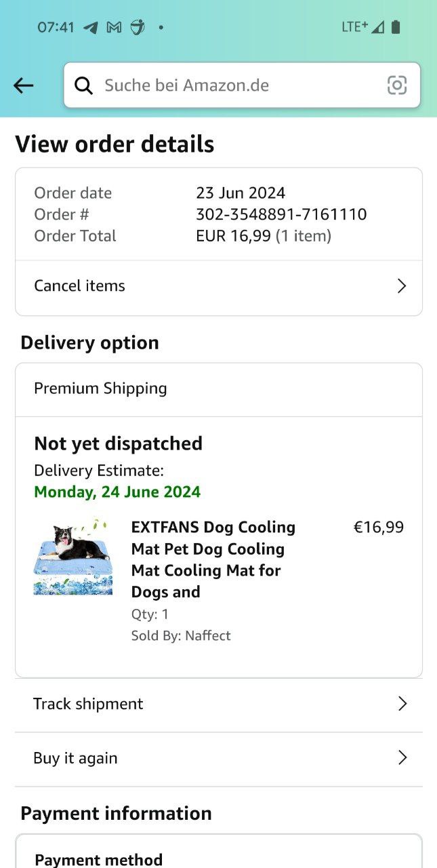Screen dimensions: 437x868
Task: Open EXTFANS Dog Cooling Mat product title
Action: click(213, 559)
